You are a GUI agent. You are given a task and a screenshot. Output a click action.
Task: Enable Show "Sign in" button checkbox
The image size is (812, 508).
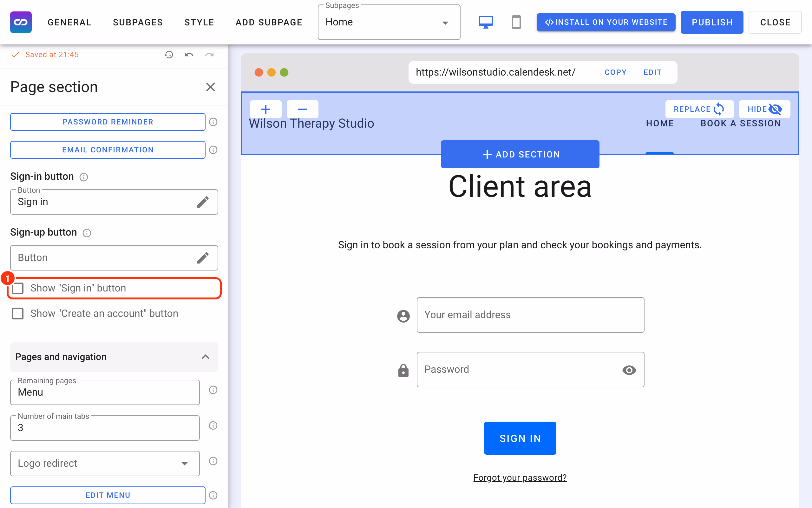(18, 288)
